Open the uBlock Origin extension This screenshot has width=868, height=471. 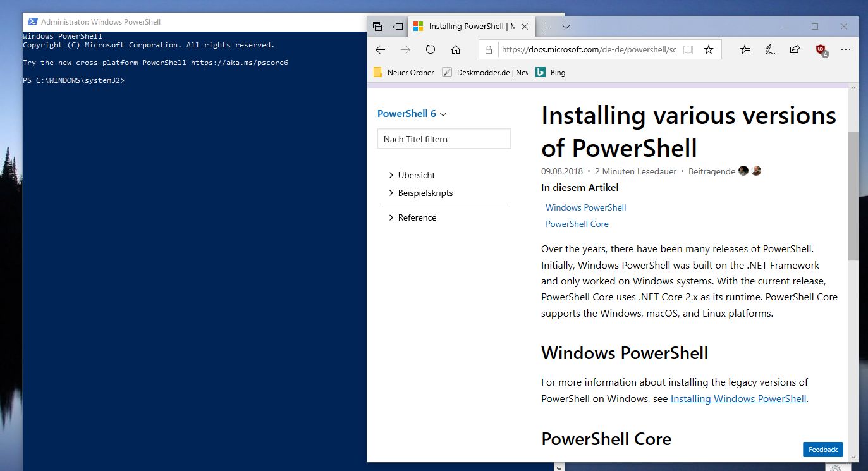coord(820,49)
